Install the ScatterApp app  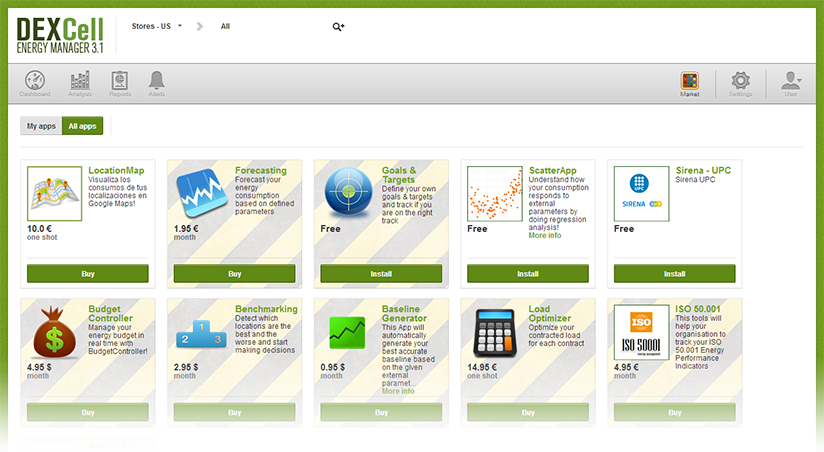(x=528, y=274)
